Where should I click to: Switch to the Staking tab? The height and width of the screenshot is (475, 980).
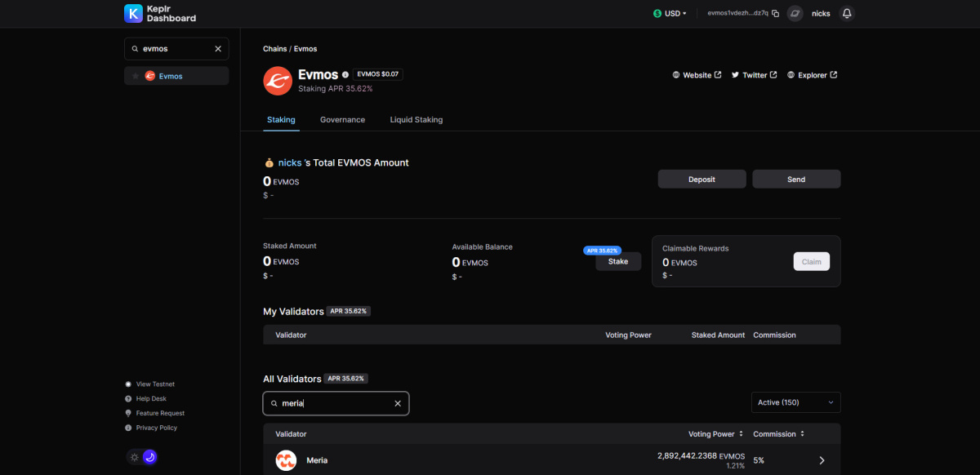[x=281, y=120]
